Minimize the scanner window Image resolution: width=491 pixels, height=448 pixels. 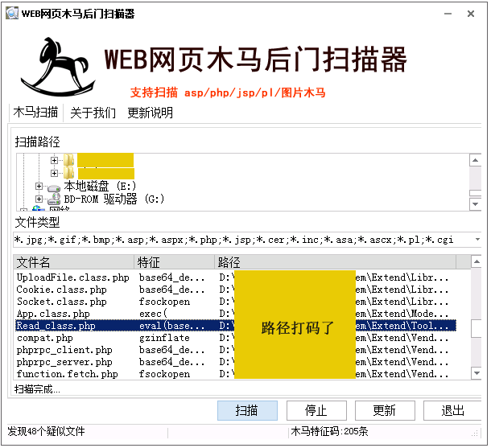pos(448,14)
